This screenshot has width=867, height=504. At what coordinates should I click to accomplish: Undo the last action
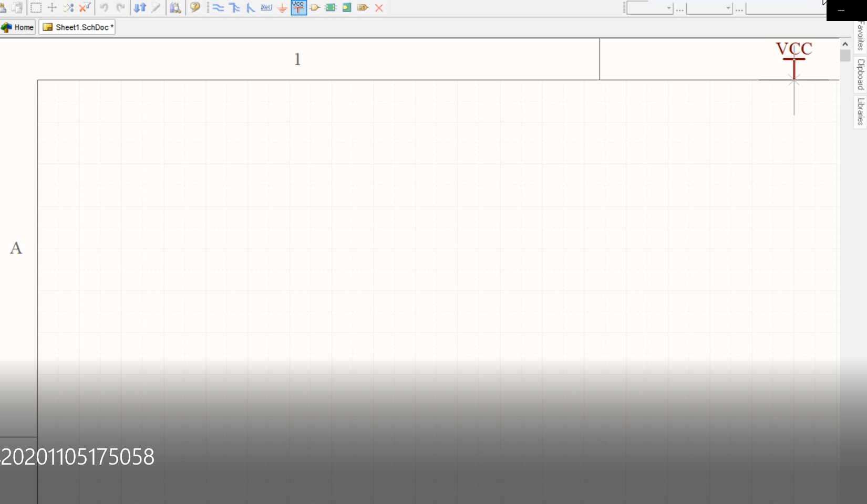point(104,8)
